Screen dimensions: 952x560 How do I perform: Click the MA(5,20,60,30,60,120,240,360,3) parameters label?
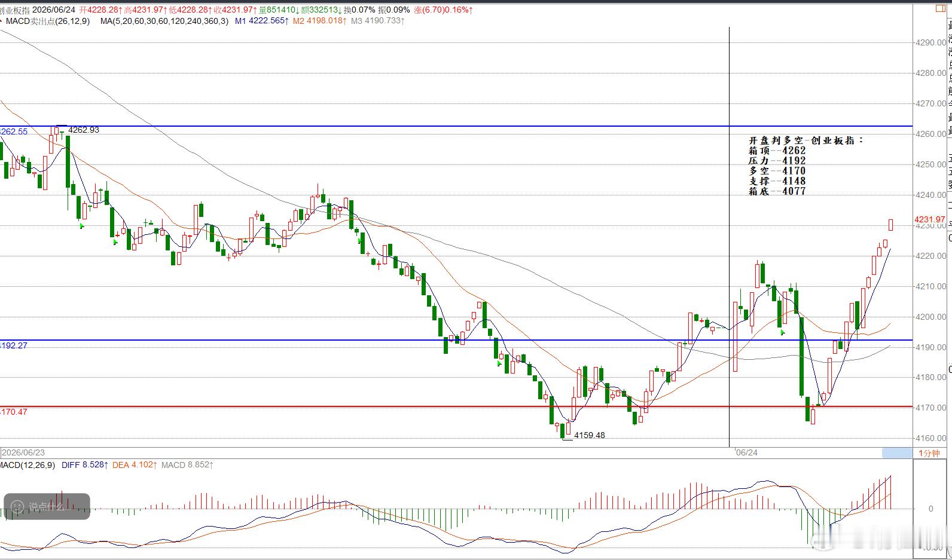coord(164,21)
